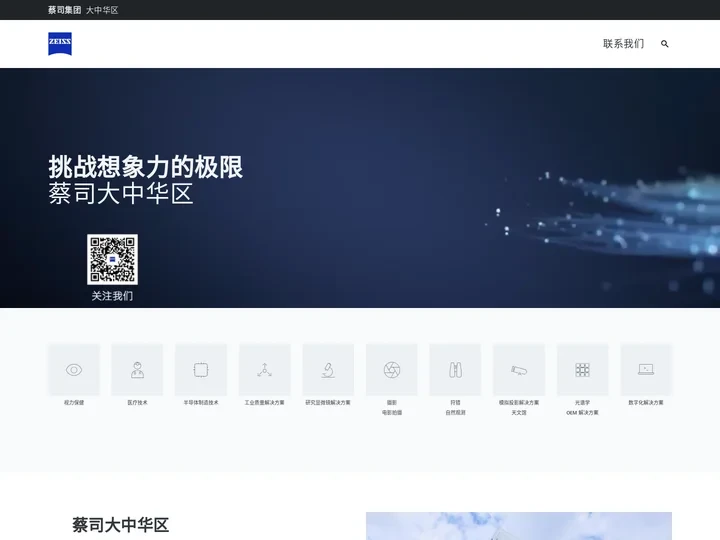Select the semiconductor chip icon tile
The image size is (720, 540).
(x=201, y=370)
